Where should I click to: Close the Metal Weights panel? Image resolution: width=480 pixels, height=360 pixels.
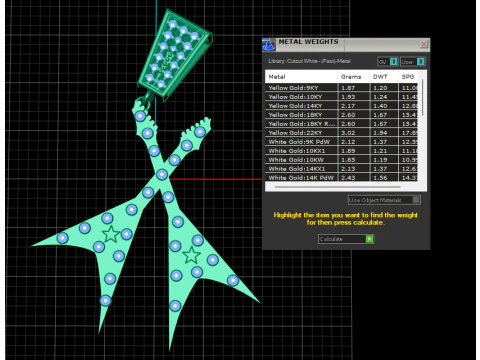(424, 44)
